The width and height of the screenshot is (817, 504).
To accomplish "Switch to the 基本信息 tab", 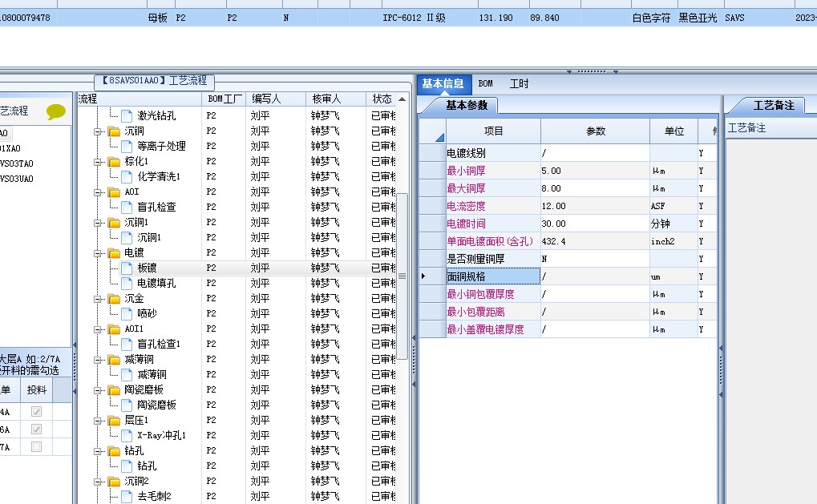I will 443,84.
